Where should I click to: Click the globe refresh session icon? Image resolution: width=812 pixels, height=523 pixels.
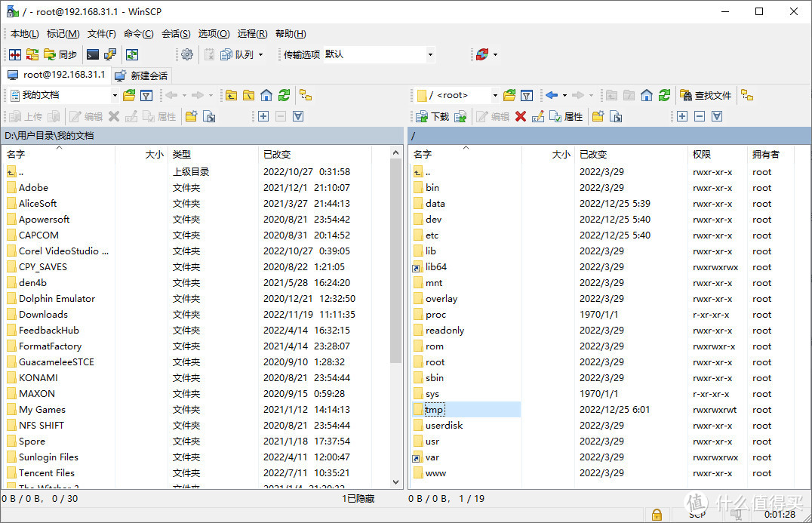point(482,54)
